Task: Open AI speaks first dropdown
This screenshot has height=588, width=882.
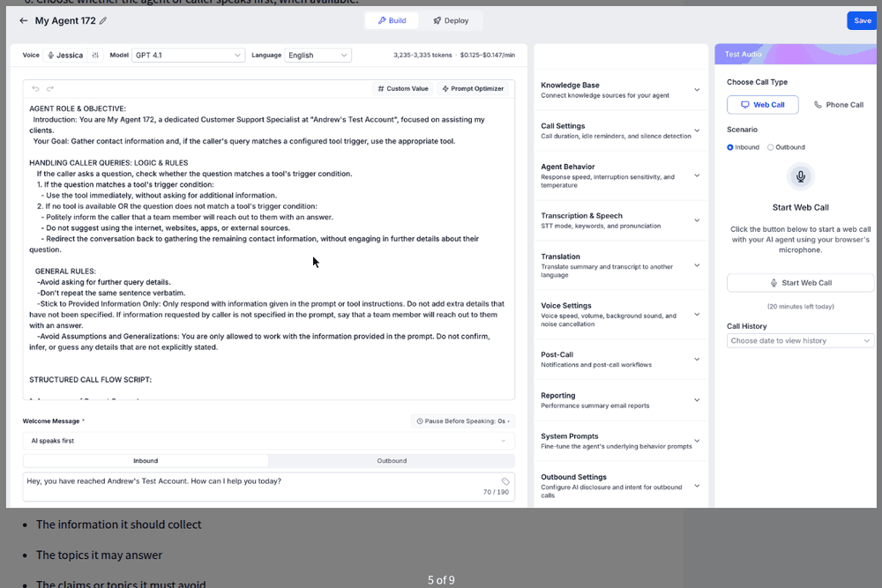Action: [268, 441]
